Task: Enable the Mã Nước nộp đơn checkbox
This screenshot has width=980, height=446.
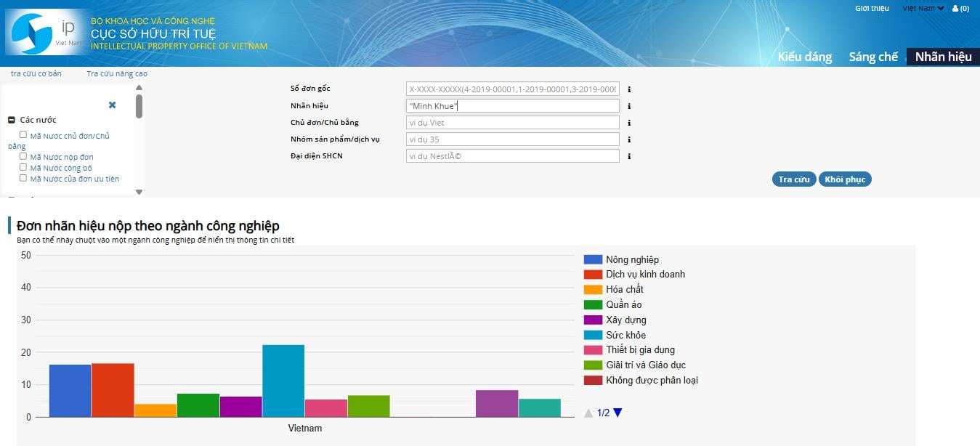Action: pyautogui.click(x=23, y=156)
